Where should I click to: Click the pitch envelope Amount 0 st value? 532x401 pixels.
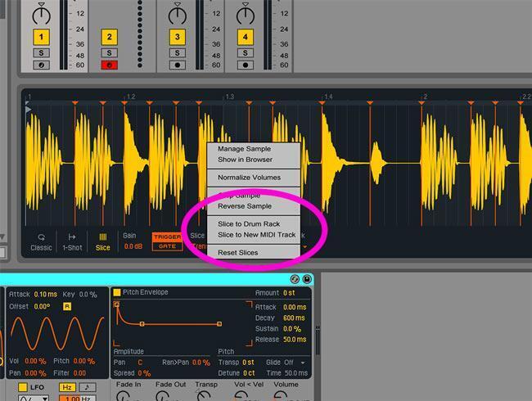(x=289, y=292)
